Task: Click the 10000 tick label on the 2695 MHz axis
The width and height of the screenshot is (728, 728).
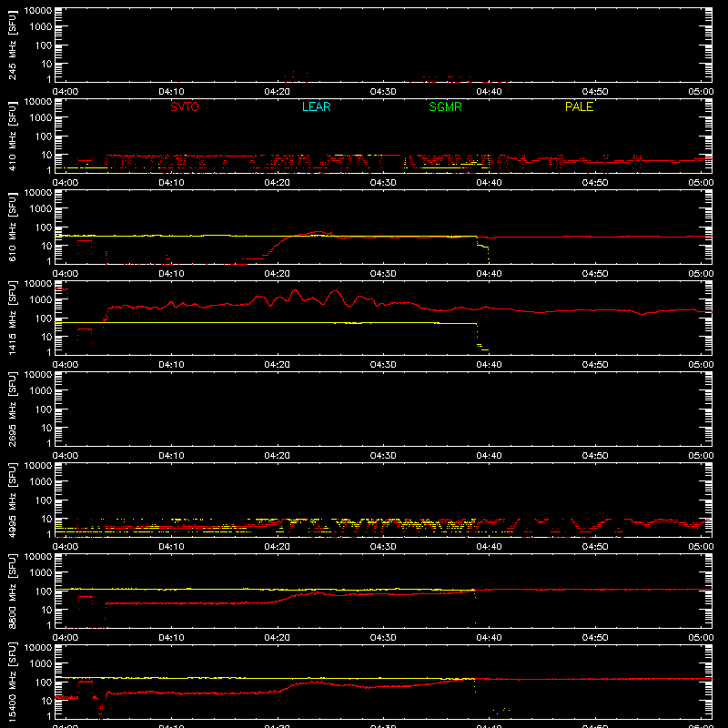Action: (38, 375)
